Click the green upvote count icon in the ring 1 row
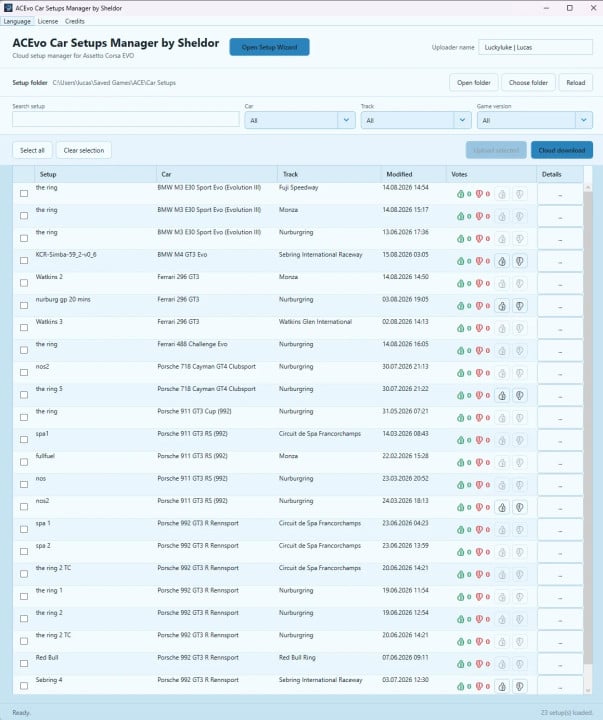This screenshot has height=720, width=603. point(461,597)
